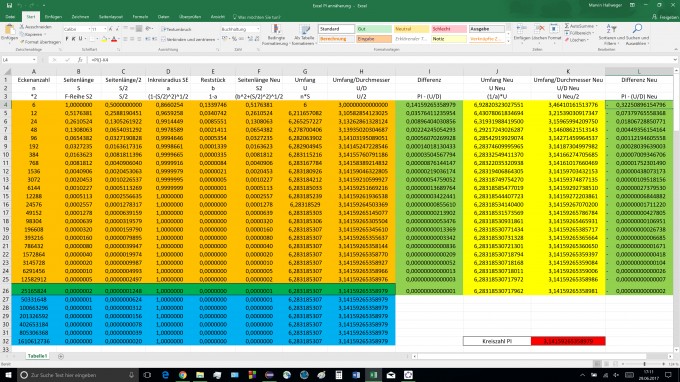
Task: Open the Füllbereich dropdown
Action: click(x=580, y=33)
